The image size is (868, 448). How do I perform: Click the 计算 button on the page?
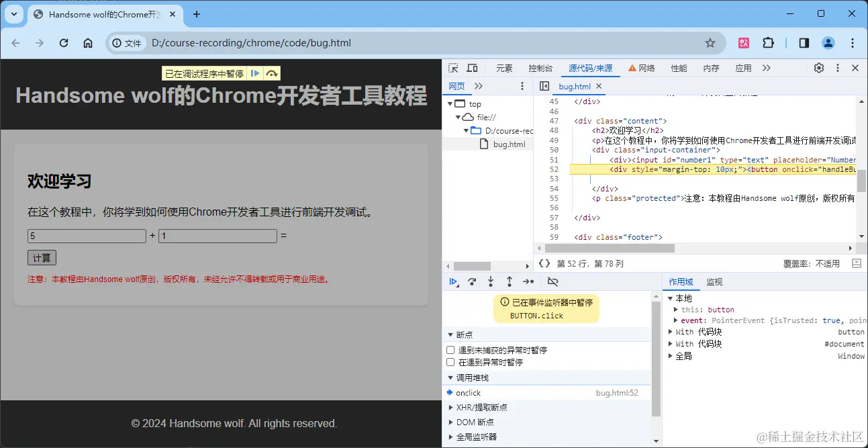coord(42,258)
